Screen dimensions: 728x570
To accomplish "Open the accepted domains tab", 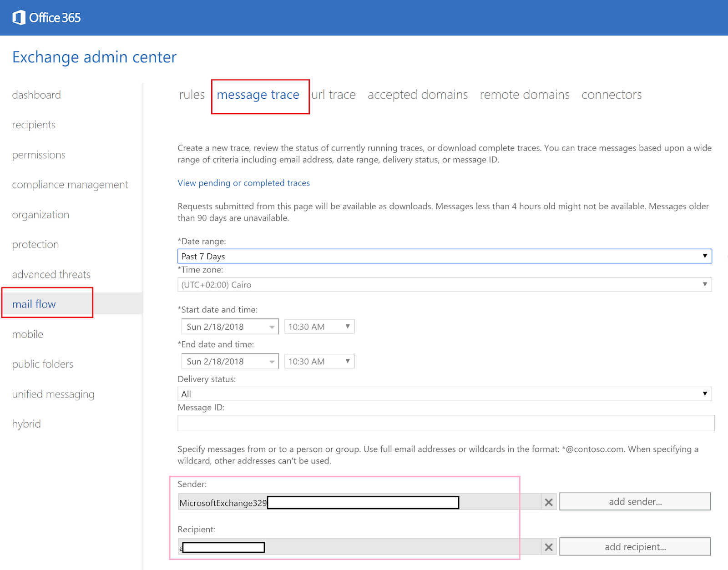I will tap(418, 95).
